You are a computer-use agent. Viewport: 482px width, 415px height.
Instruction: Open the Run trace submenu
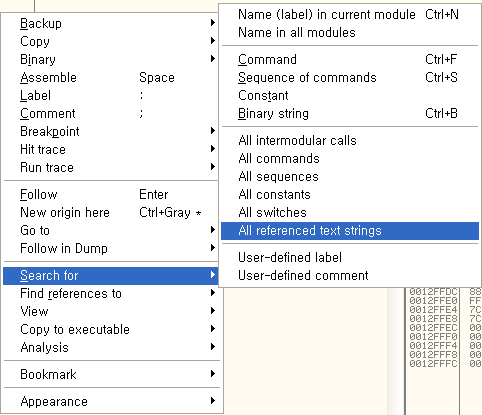pyautogui.click(x=111, y=167)
